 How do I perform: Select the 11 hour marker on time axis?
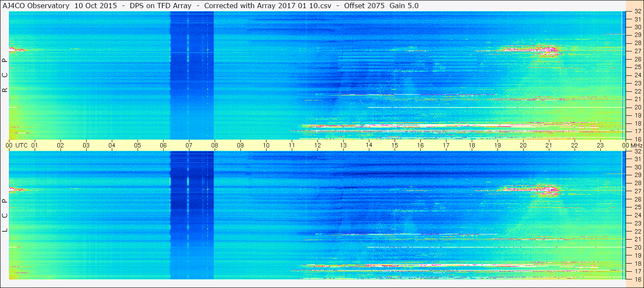pyautogui.click(x=292, y=145)
